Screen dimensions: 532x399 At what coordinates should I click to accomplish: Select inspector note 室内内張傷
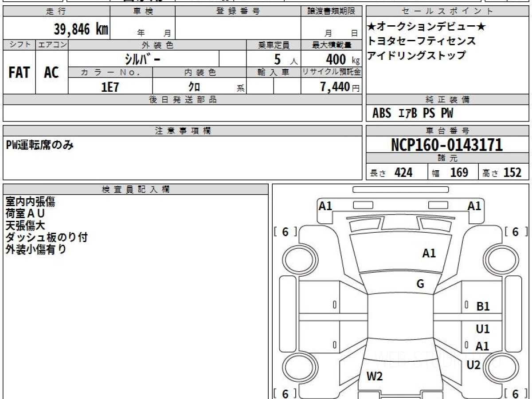pos(31,202)
